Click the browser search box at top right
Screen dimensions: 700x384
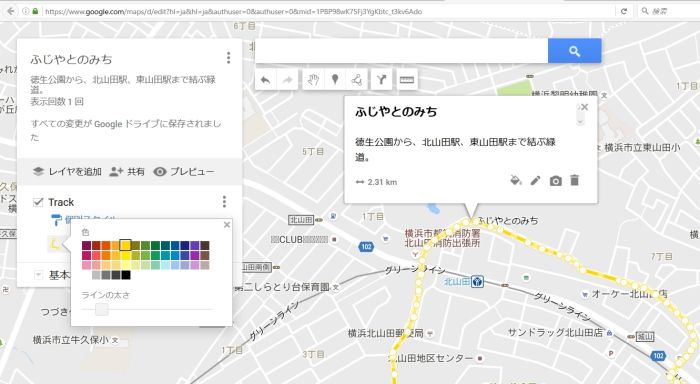tap(670, 11)
